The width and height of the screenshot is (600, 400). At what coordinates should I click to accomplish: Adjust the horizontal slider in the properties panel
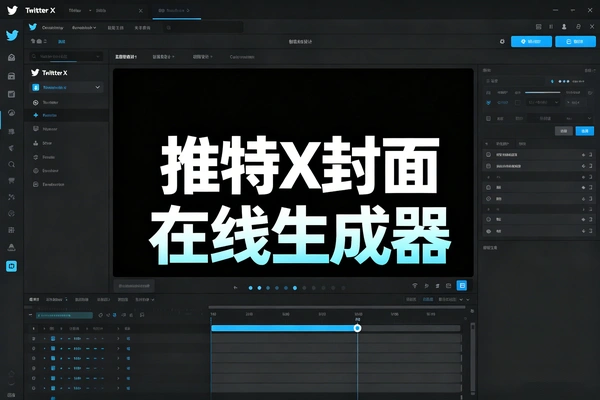(x=543, y=92)
